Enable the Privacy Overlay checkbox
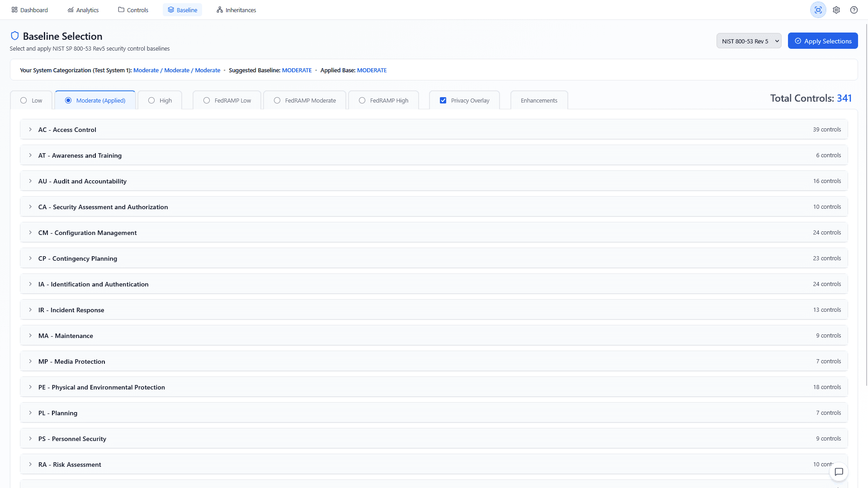The width and height of the screenshot is (868, 488). point(443,100)
